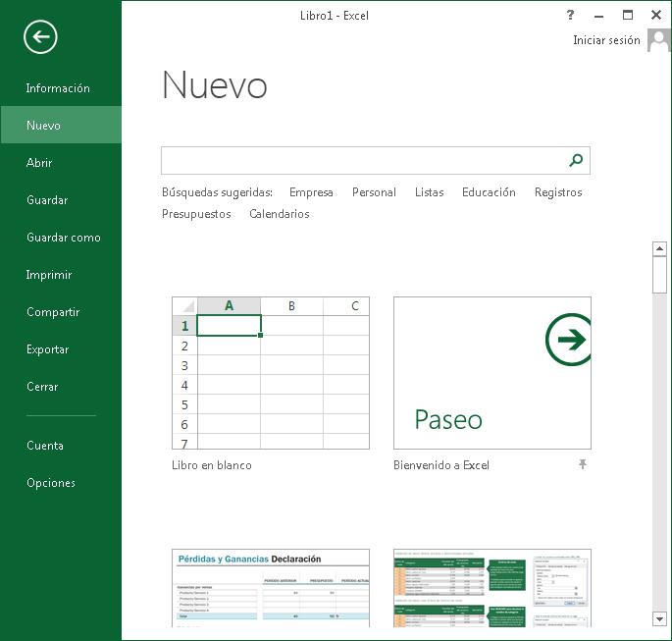Choose Guardar from the sidebar
Image resolution: width=672 pixels, height=641 pixels.
47,200
